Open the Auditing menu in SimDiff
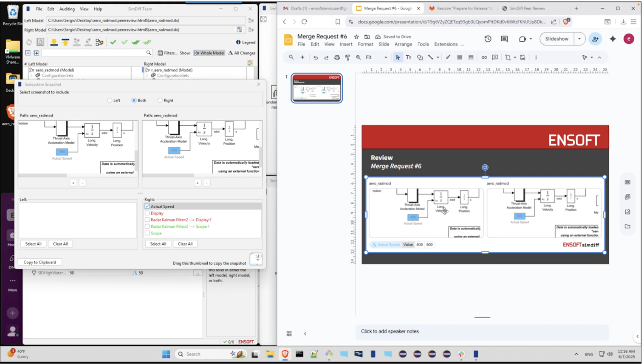 [67, 9]
